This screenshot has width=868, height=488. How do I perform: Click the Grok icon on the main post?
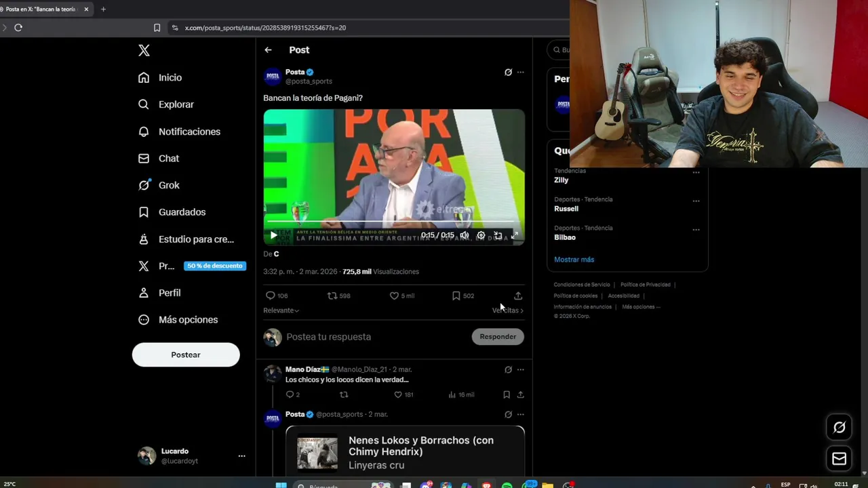(508, 72)
